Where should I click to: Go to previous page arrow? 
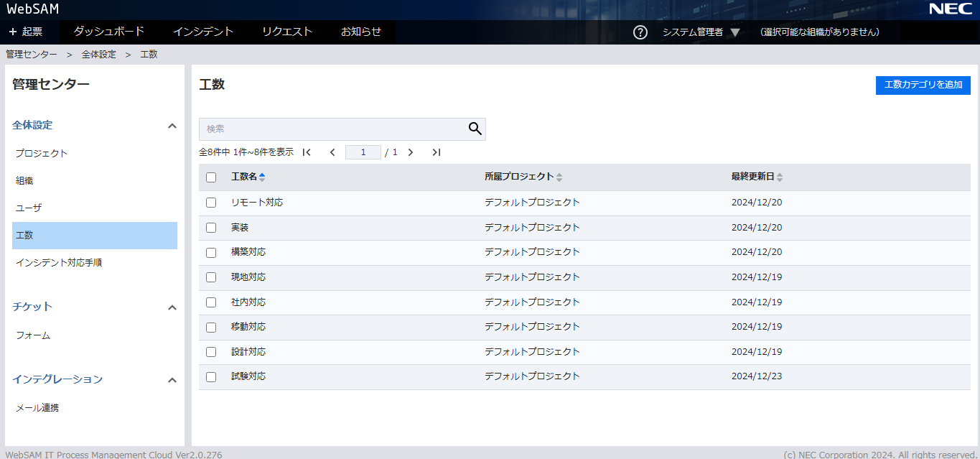pos(332,152)
